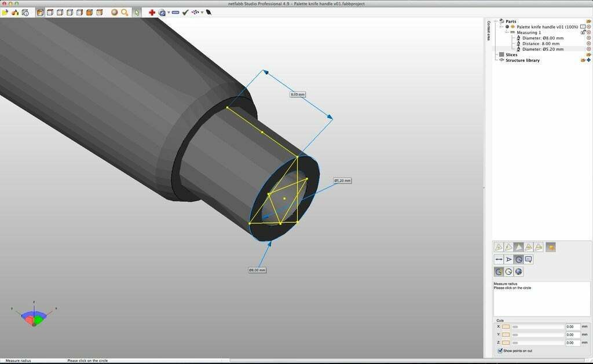Image resolution: width=593 pixels, height=364 pixels.
Task: Select the third view cube icon
Action: (60, 13)
